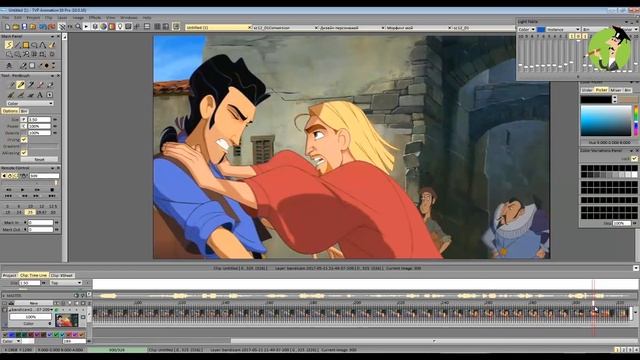The width and height of the screenshot is (640, 360).
Task: Click the blue swatch in Light Table
Action: (540, 29)
